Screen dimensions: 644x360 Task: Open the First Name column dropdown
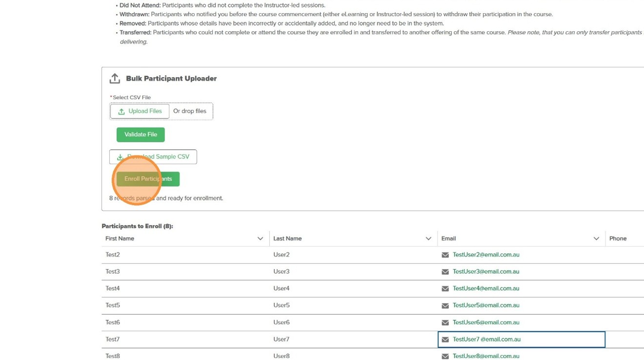(261, 239)
